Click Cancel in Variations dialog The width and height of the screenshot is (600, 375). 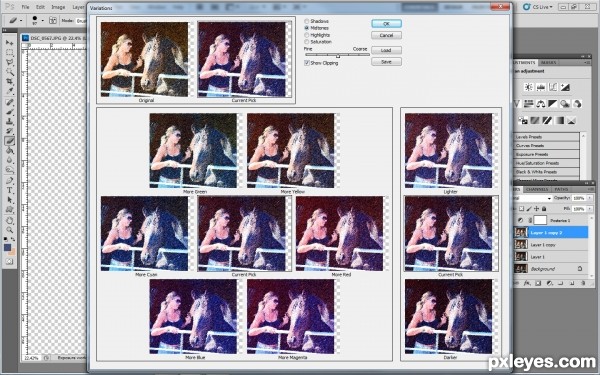click(386, 35)
